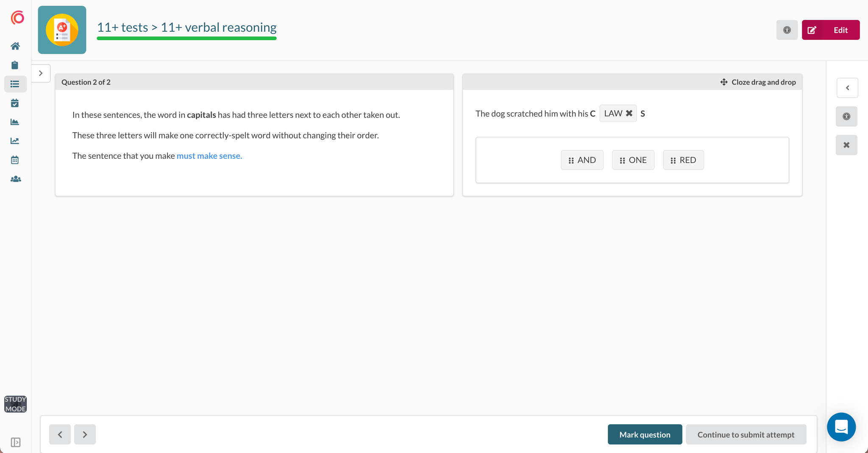Go to the previous question arrow
The image size is (868, 453).
[x=60, y=434]
